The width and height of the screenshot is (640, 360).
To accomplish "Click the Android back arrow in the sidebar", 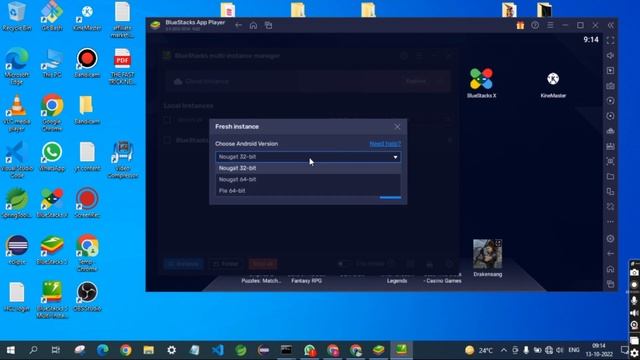I will pyautogui.click(x=610, y=253).
